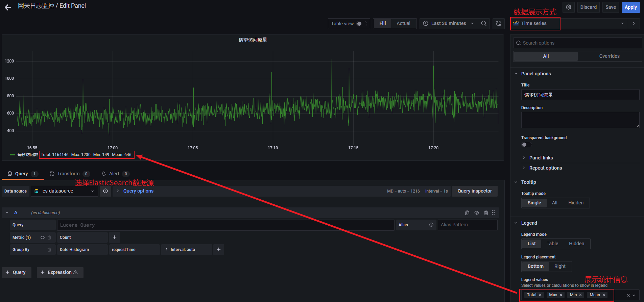Switch to the Query tab
The image size is (644, 302).
23,174
